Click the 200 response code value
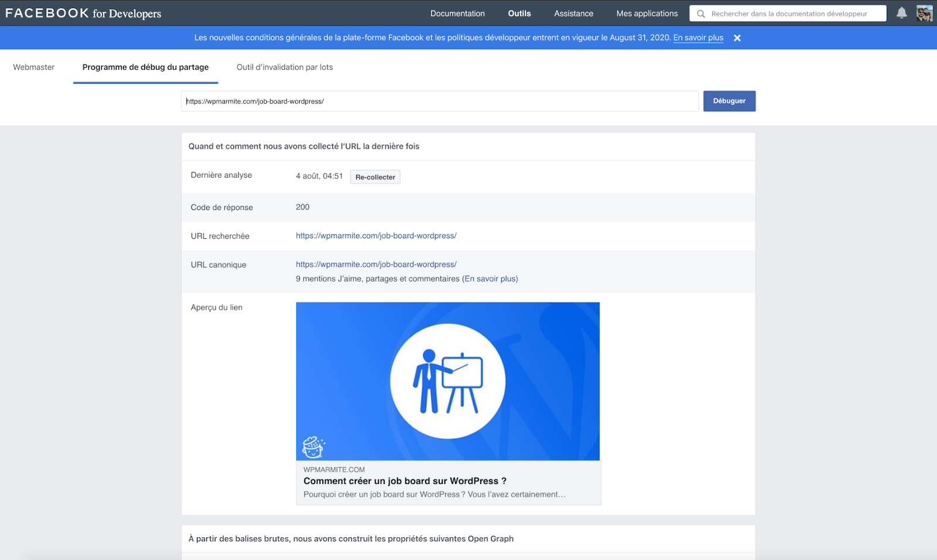937x560 pixels. [303, 207]
